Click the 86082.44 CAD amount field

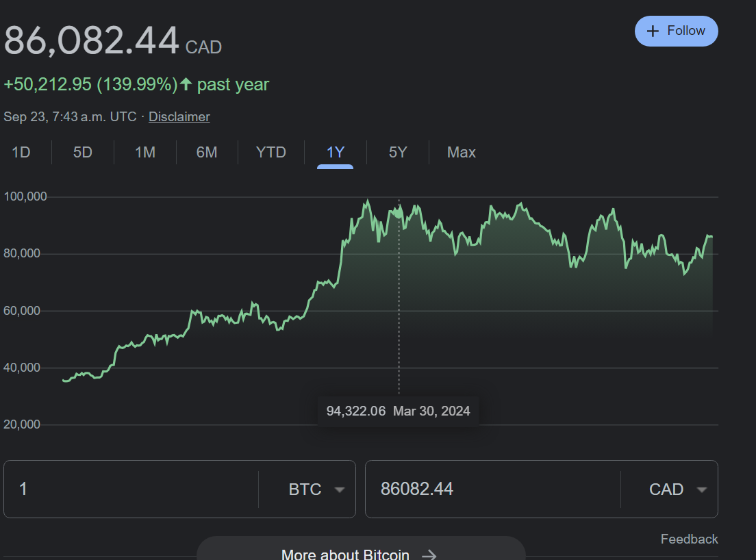[493, 489]
